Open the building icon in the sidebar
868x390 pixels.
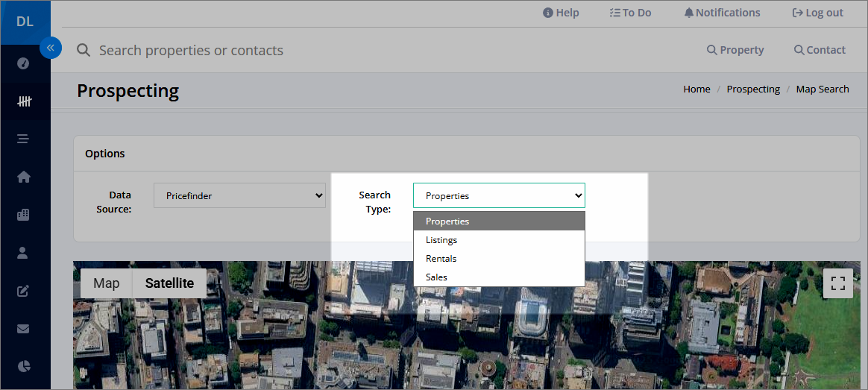[23, 216]
